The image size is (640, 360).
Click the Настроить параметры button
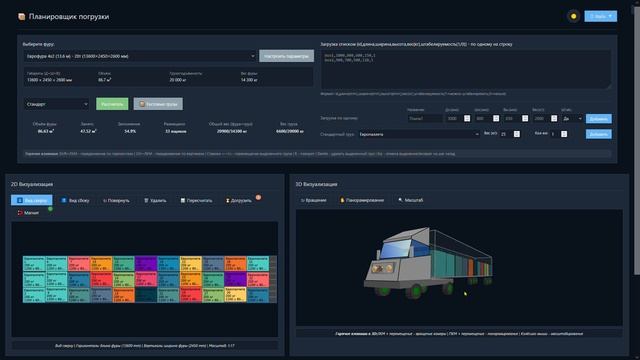pyautogui.click(x=287, y=56)
